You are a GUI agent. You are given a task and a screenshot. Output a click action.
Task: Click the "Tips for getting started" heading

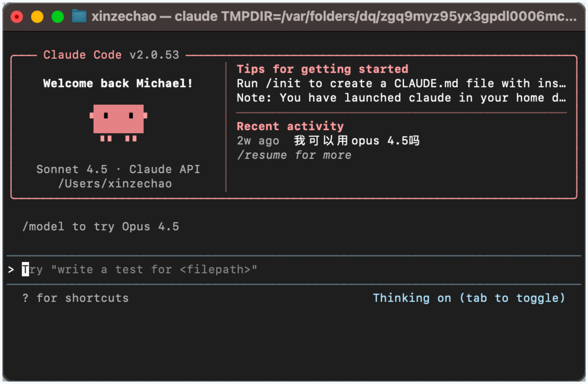(x=322, y=69)
